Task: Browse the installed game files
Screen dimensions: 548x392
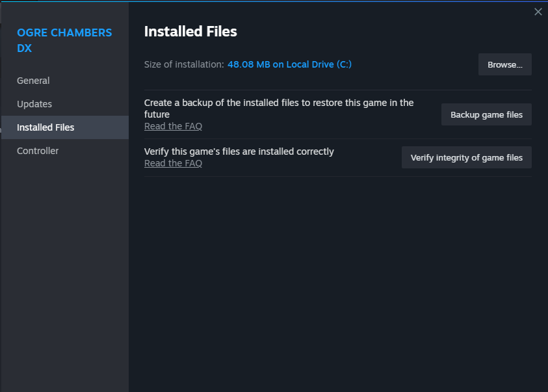Action: 504,64
